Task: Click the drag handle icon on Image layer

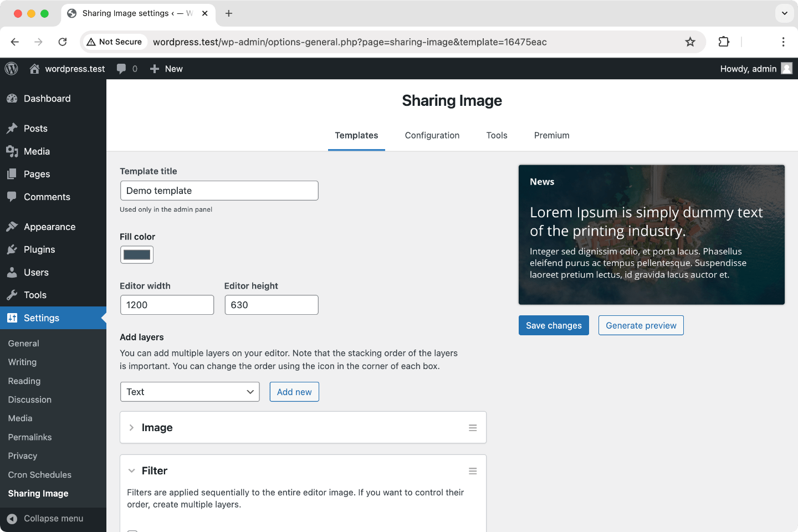Action: [x=473, y=428]
